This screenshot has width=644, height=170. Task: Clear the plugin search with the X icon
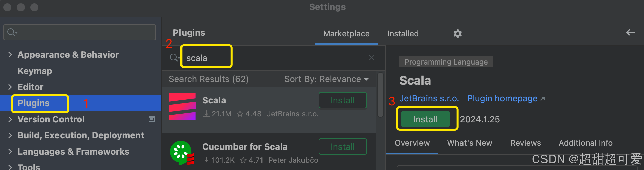[371, 58]
